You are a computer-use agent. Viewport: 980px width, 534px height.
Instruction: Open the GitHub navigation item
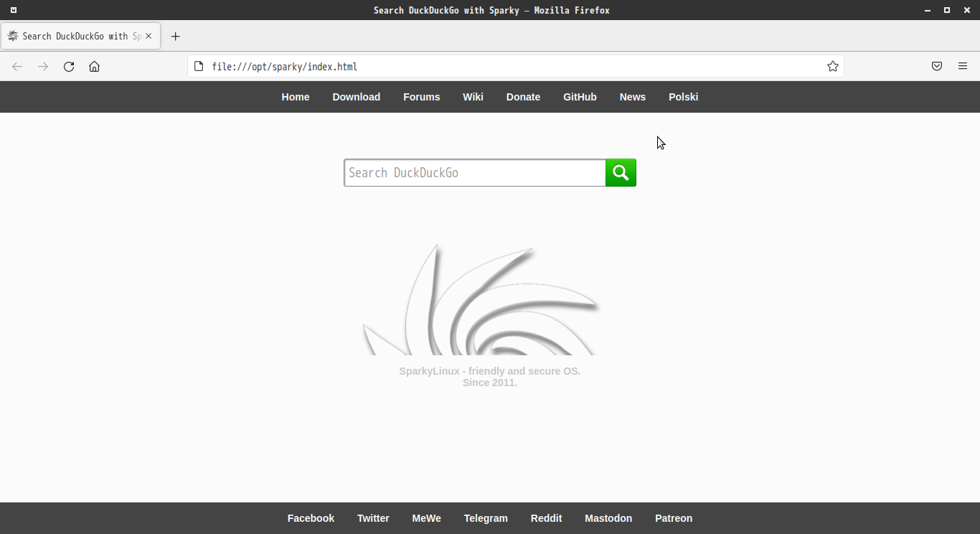[580, 97]
